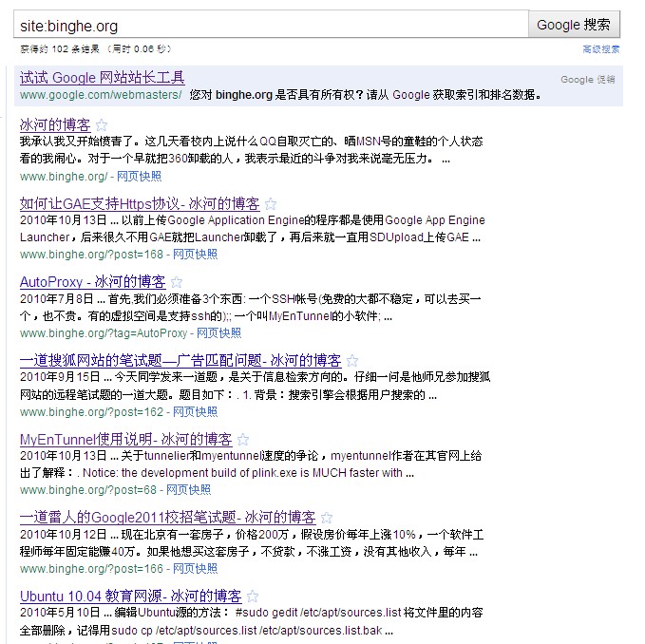The image size is (645, 644).
Task: Star the MyEnTunnel使用说明 result
Action: point(243,440)
